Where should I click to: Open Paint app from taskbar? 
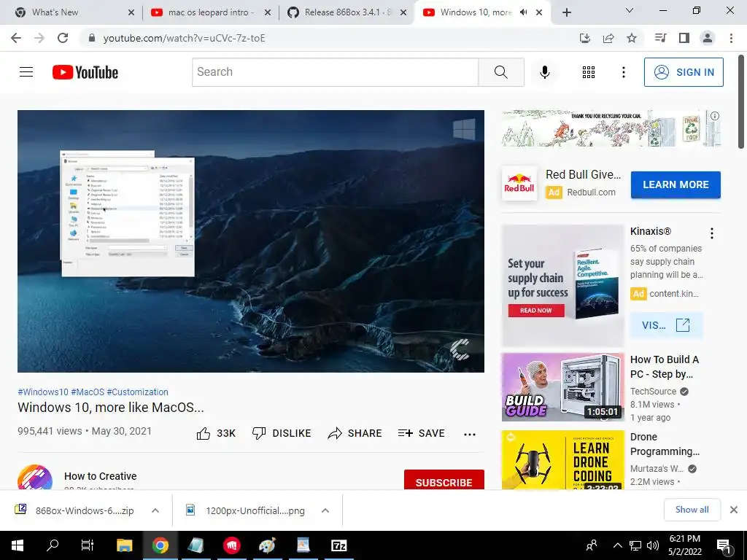(x=267, y=545)
